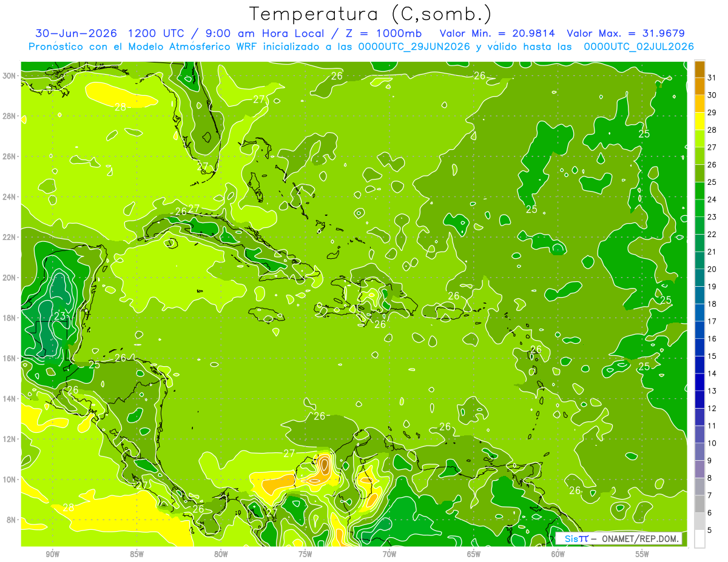Click latitude axis label "18N"
This screenshot has width=728, height=562.
click(10, 318)
